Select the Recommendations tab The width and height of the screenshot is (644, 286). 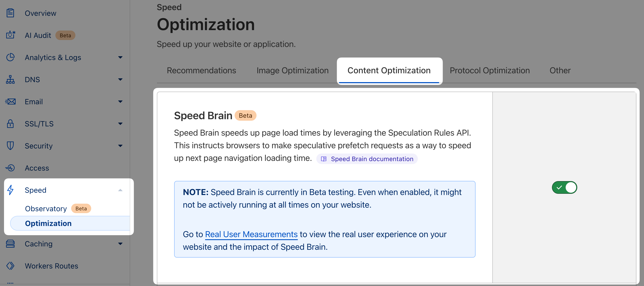click(x=202, y=70)
